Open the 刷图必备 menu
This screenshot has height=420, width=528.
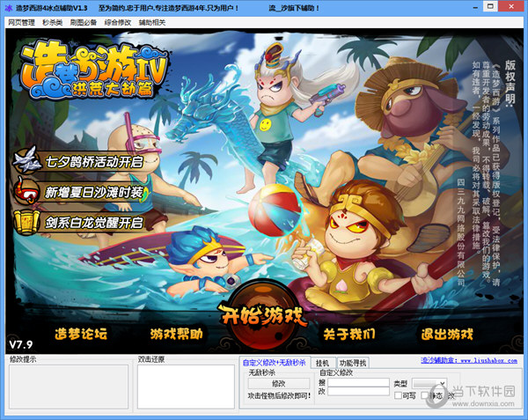84,23
